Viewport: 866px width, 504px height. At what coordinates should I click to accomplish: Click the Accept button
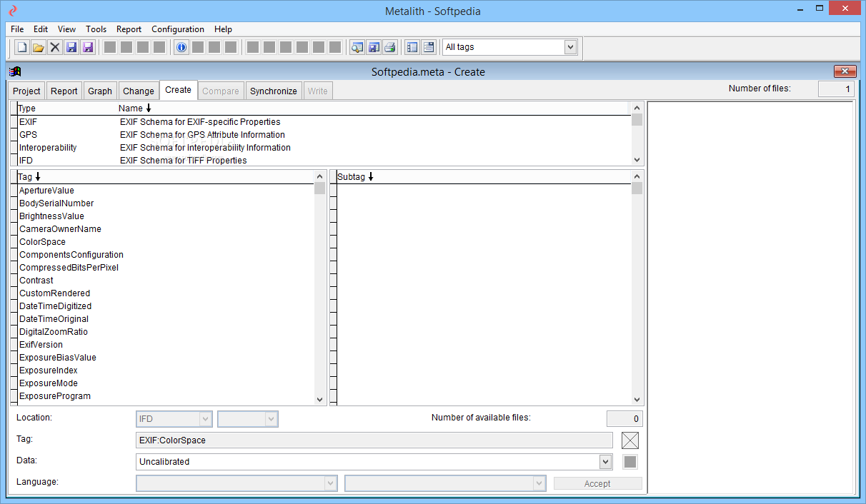(x=598, y=483)
